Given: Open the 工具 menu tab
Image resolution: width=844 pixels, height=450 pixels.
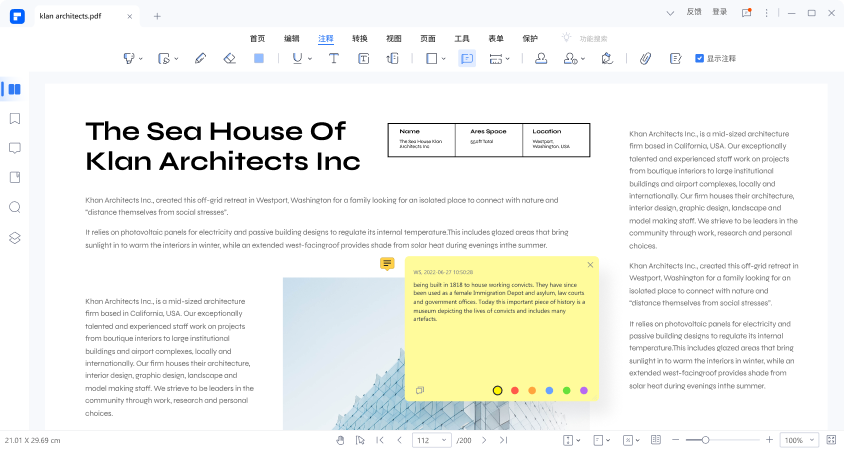Looking at the screenshot, I should 462,38.
